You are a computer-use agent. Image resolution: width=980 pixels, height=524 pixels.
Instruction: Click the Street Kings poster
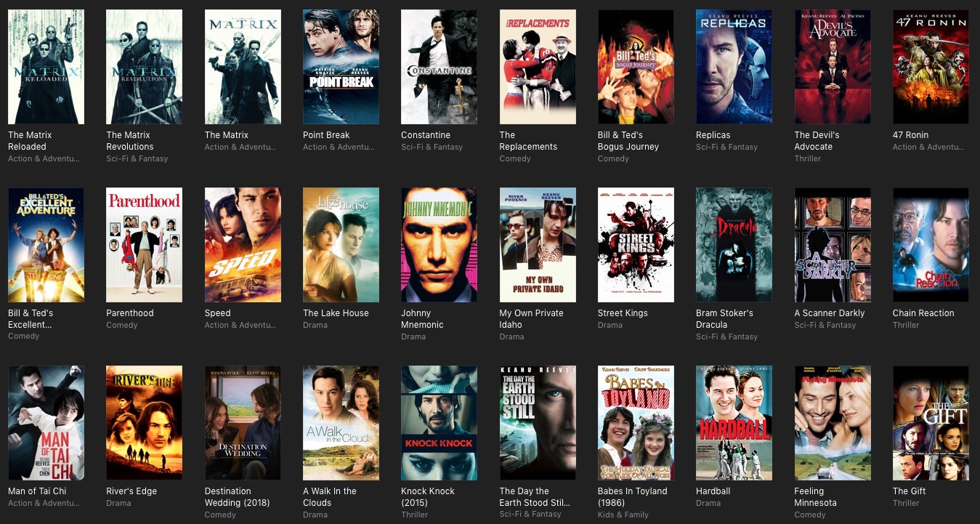click(636, 245)
